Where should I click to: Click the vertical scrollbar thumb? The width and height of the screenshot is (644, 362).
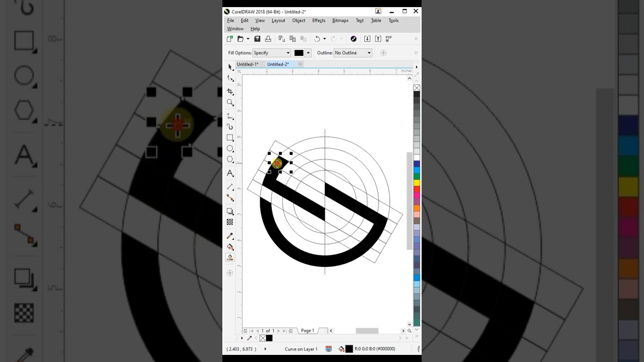409,201
